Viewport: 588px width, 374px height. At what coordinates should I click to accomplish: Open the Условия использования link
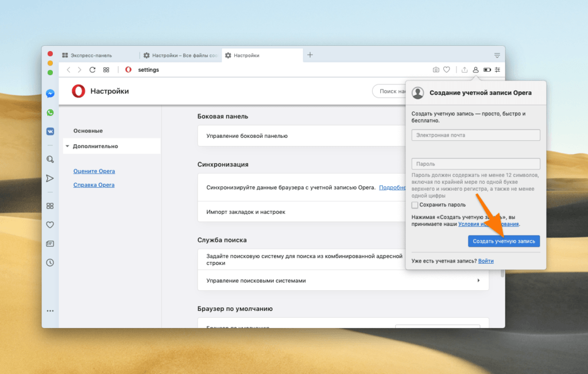(488, 224)
